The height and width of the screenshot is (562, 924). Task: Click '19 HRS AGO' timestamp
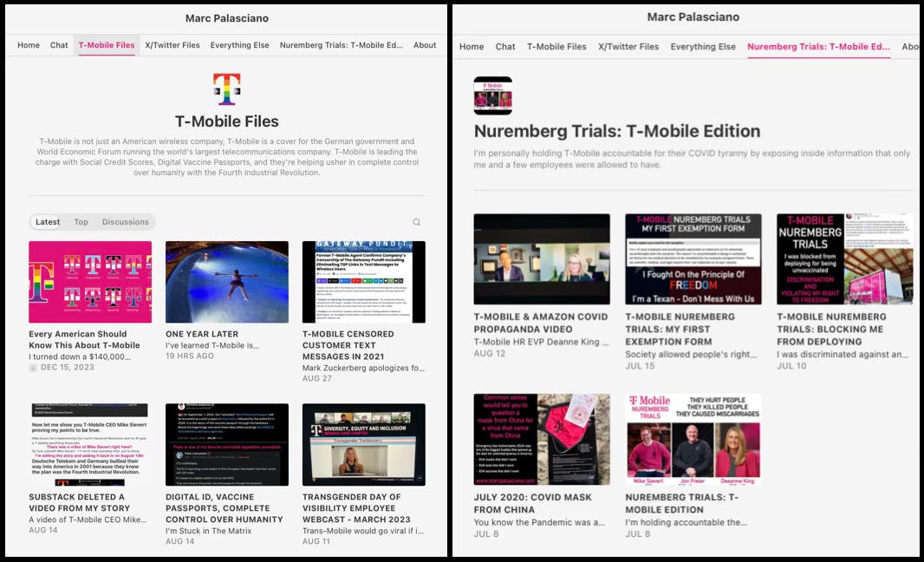190,356
